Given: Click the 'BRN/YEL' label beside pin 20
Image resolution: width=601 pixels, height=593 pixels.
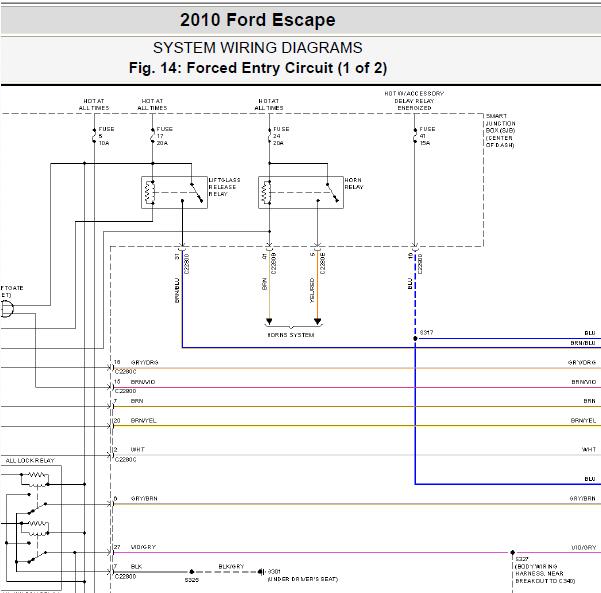Looking at the screenshot, I should pyautogui.click(x=143, y=421).
